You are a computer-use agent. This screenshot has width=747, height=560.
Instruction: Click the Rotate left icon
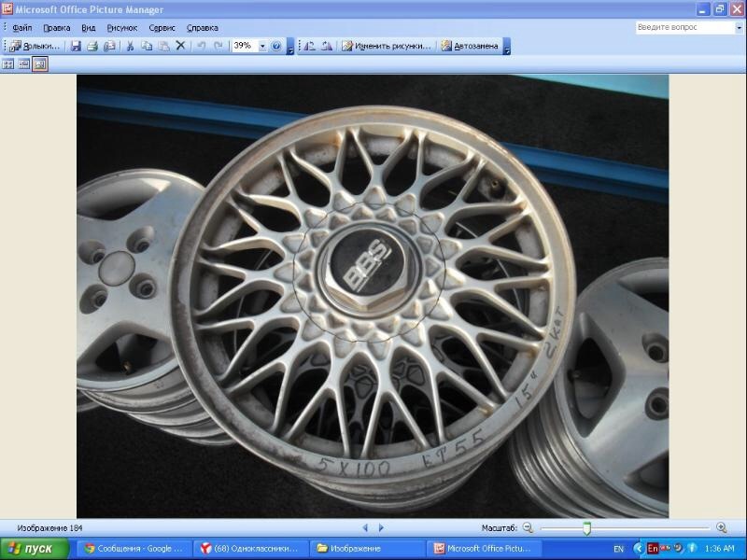point(310,46)
